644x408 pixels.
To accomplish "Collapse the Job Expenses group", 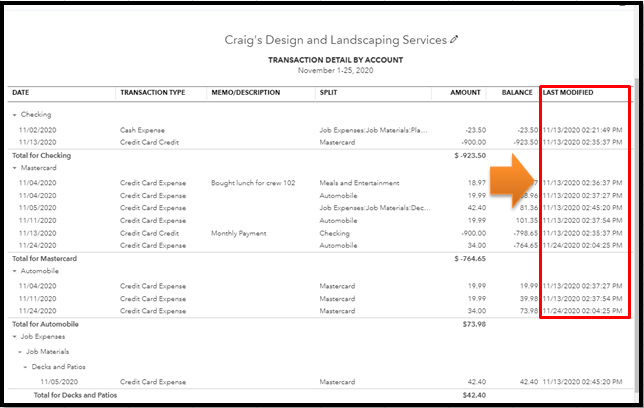I will 15,337.
